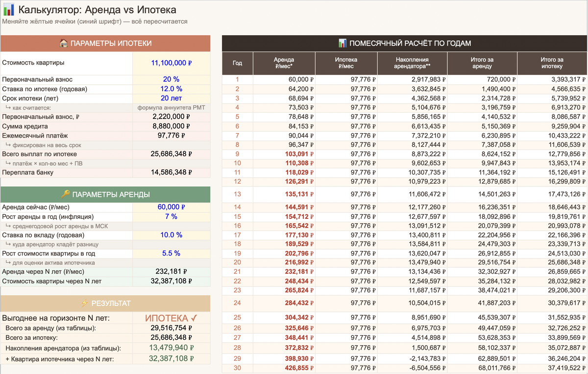
Task: Select year 20 rent cell 216,992 ₽
Action: click(x=284, y=262)
